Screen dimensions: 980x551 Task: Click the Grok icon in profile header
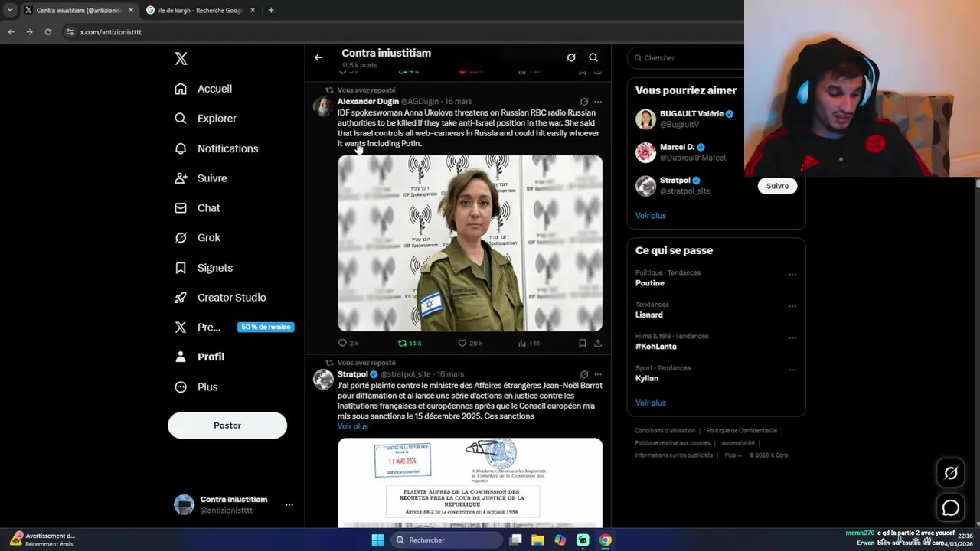pyautogui.click(x=571, y=57)
